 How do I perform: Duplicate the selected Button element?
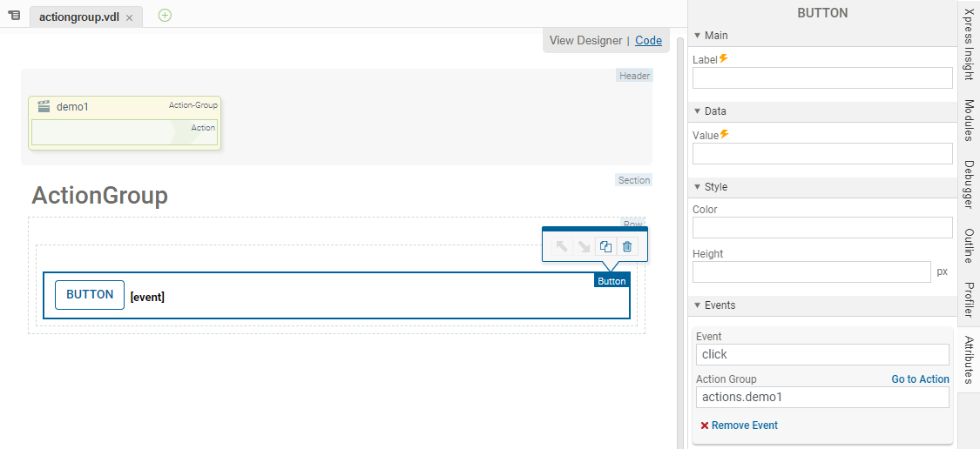pos(605,247)
